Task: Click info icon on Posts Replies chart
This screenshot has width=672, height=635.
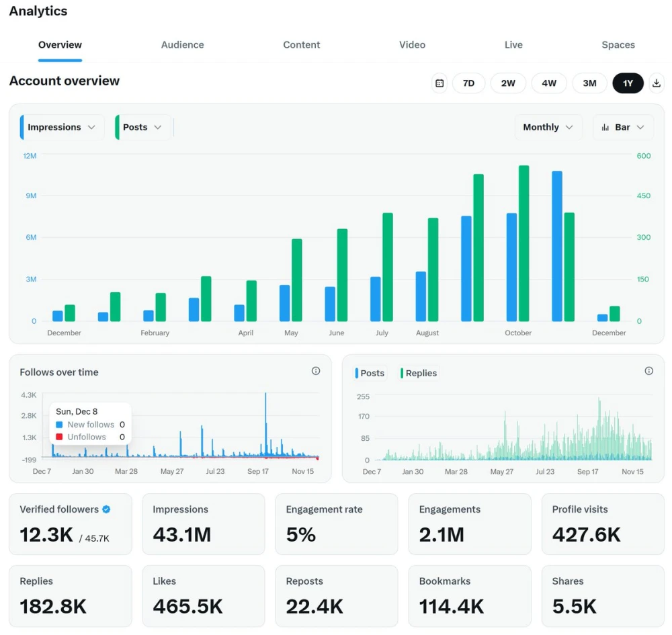Action: pyautogui.click(x=648, y=371)
